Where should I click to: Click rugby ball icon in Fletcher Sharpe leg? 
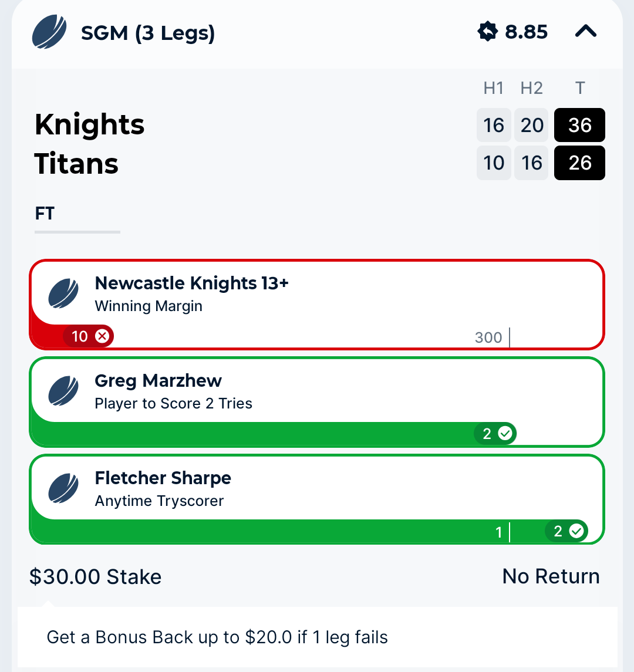[x=63, y=488]
